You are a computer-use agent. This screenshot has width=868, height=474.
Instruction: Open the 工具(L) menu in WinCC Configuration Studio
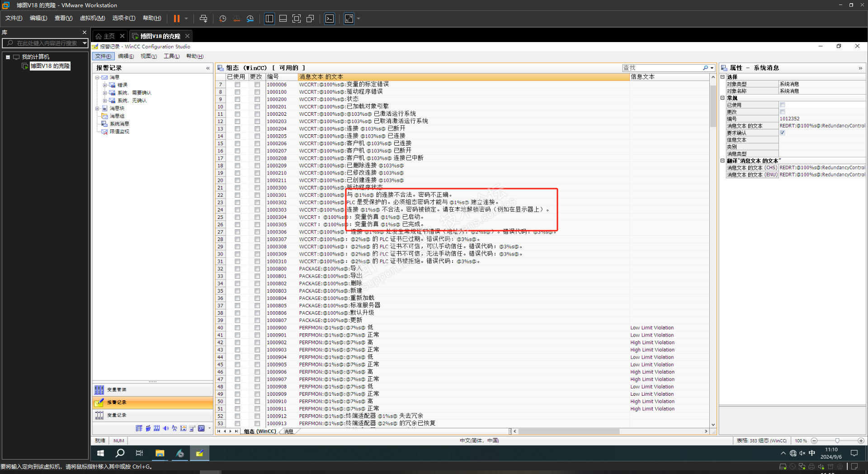click(x=171, y=56)
